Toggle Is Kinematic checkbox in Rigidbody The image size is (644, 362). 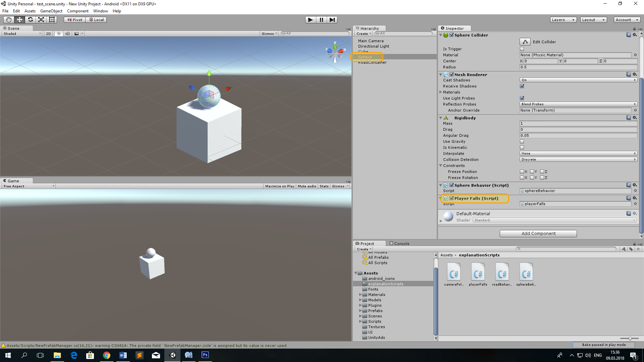(522, 147)
